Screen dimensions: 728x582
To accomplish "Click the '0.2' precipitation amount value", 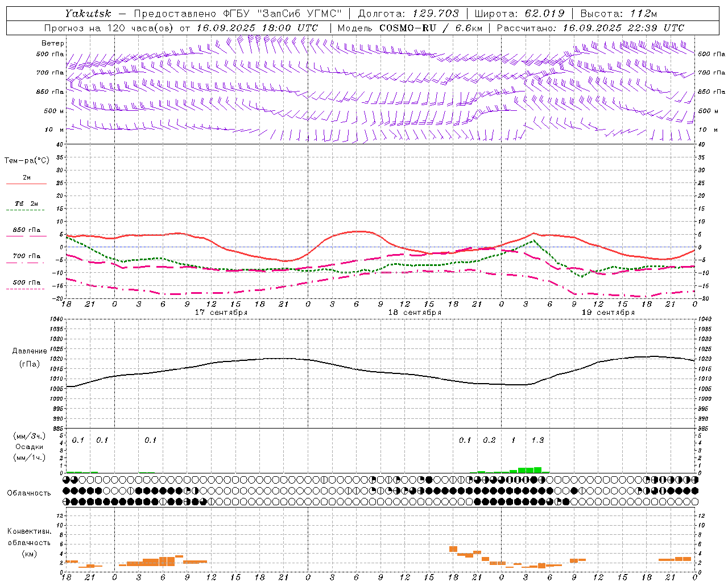I will pyautogui.click(x=489, y=440).
